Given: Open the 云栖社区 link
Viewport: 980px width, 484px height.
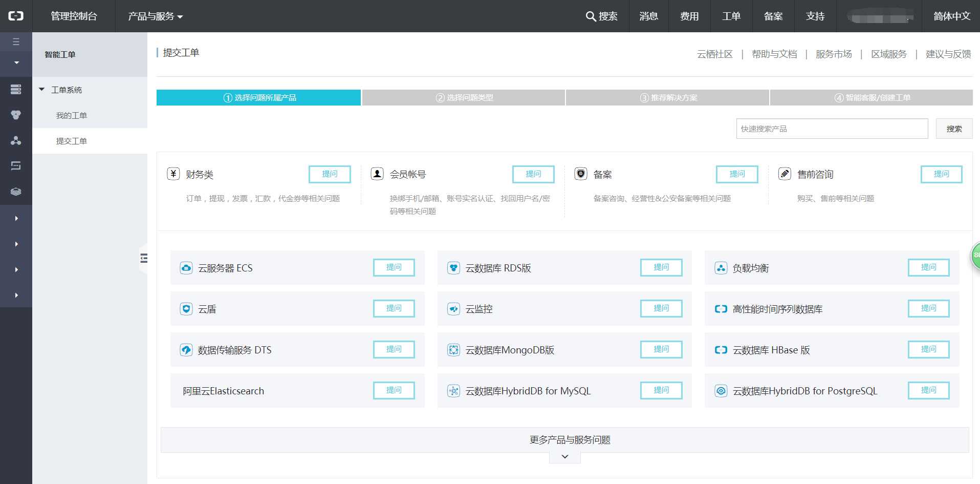Looking at the screenshot, I should (714, 54).
